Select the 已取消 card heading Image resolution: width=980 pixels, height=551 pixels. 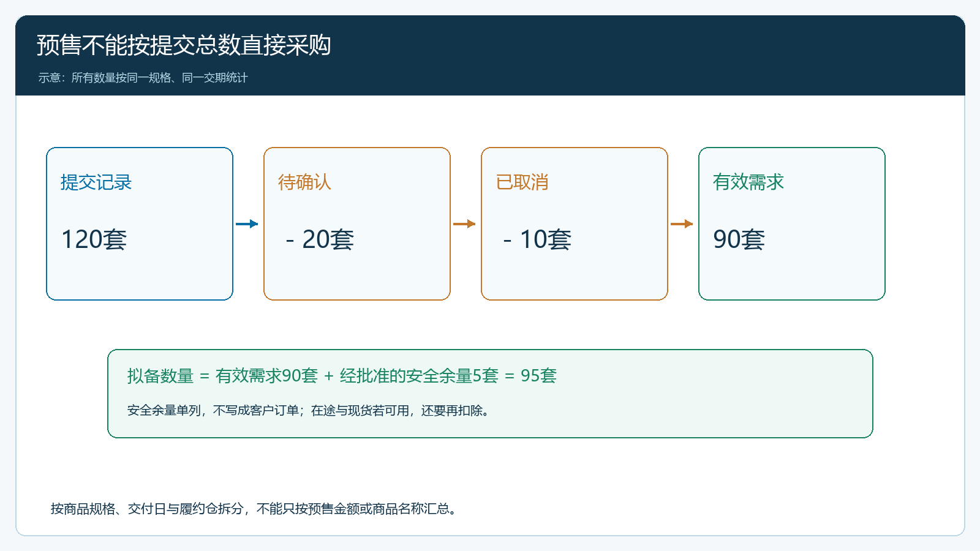[x=522, y=182]
